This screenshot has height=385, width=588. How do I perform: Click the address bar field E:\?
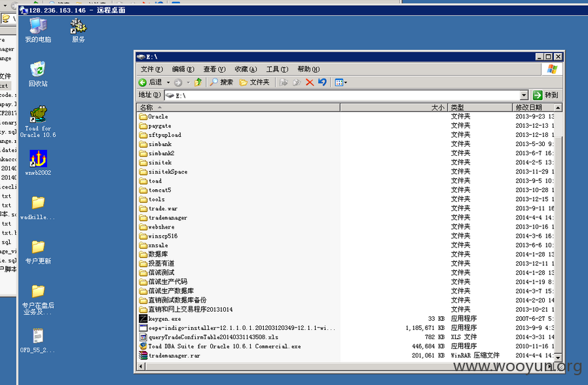click(342, 95)
